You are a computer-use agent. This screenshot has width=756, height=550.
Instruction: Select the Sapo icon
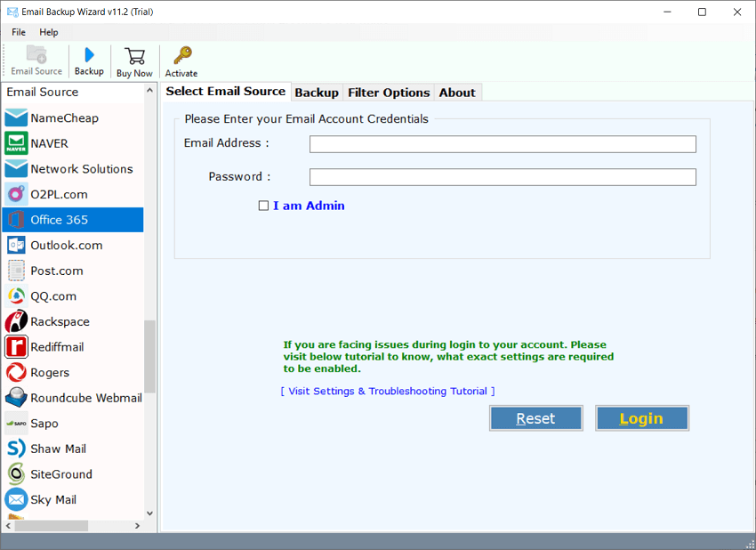16,423
